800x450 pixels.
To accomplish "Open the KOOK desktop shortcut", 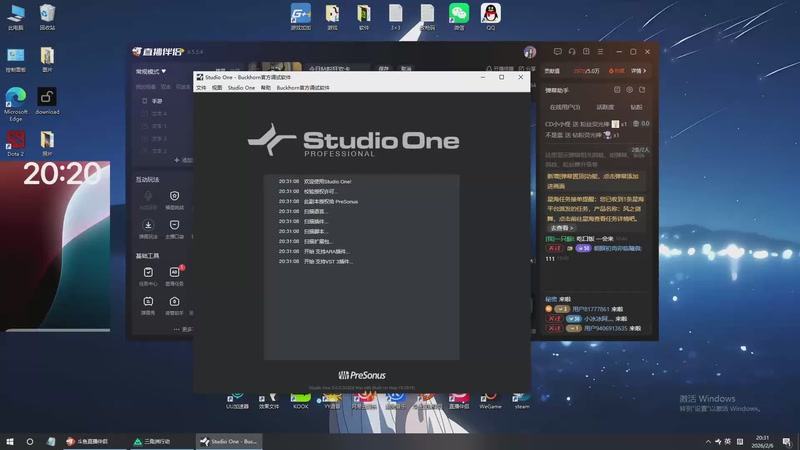I will (x=301, y=402).
